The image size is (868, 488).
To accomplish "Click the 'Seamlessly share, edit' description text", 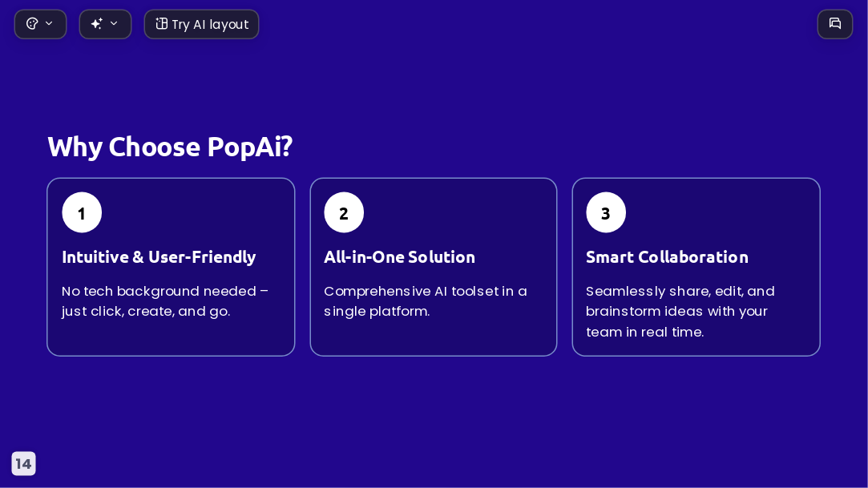I will (x=680, y=312).
